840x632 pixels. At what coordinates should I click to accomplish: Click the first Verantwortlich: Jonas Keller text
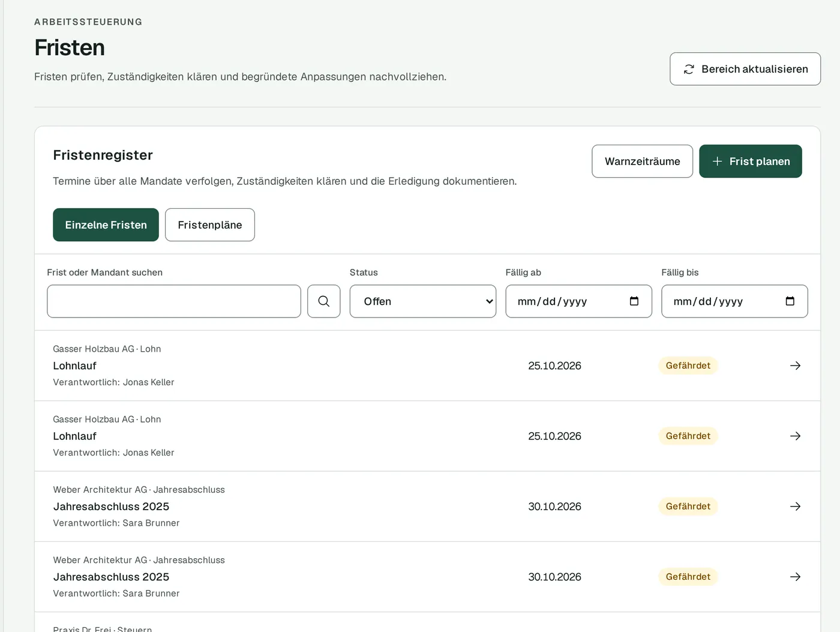[113, 382]
